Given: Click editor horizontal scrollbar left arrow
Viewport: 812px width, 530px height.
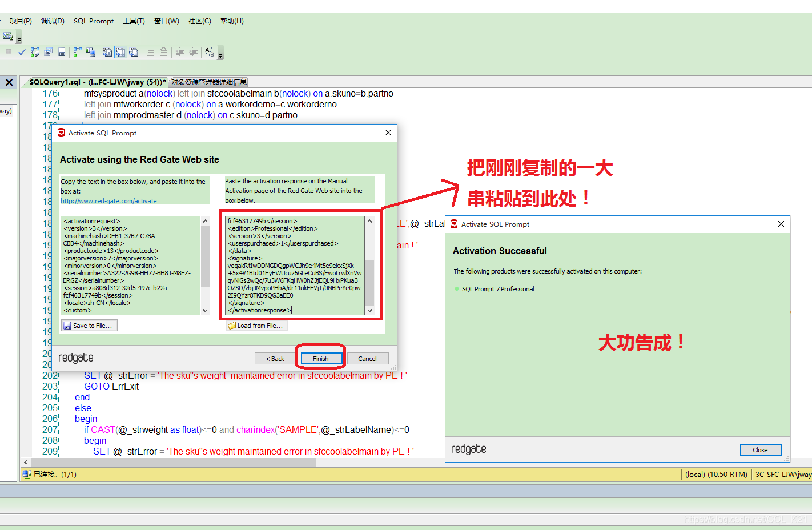Looking at the screenshot, I should [26, 462].
